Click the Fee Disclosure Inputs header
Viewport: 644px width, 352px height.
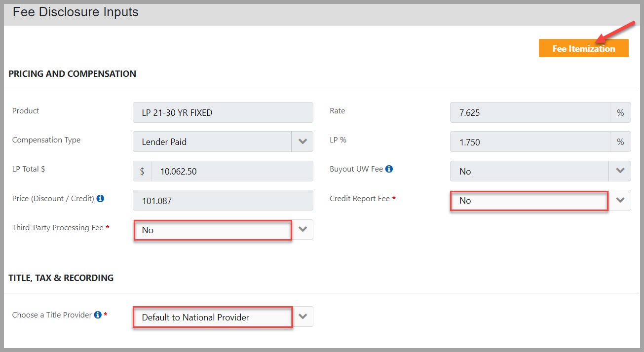point(75,12)
